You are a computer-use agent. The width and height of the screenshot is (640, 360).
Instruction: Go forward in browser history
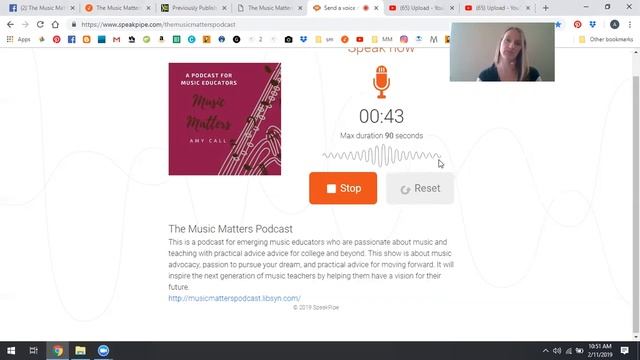pyautogui.click(x=25, y=24)
